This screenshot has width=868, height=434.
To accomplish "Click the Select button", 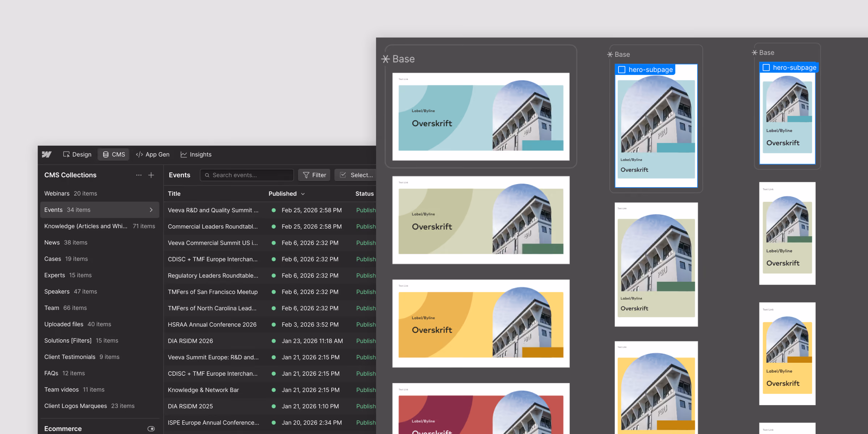I will coord(356,175).
